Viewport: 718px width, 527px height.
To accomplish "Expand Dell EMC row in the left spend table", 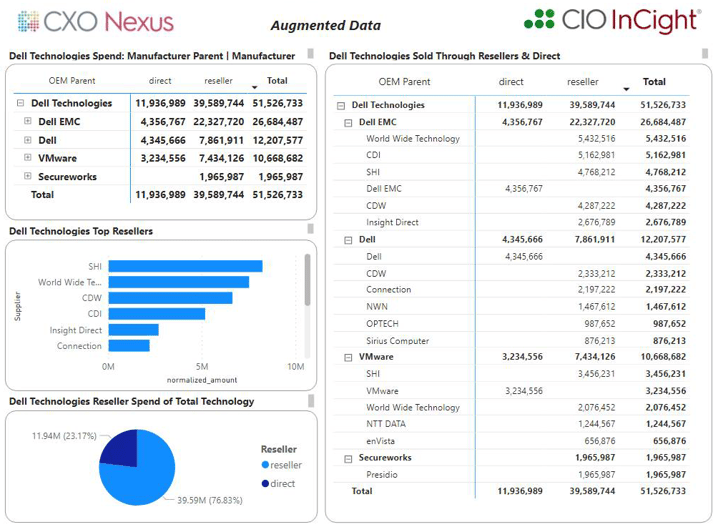I will click(x=28, y=122).
